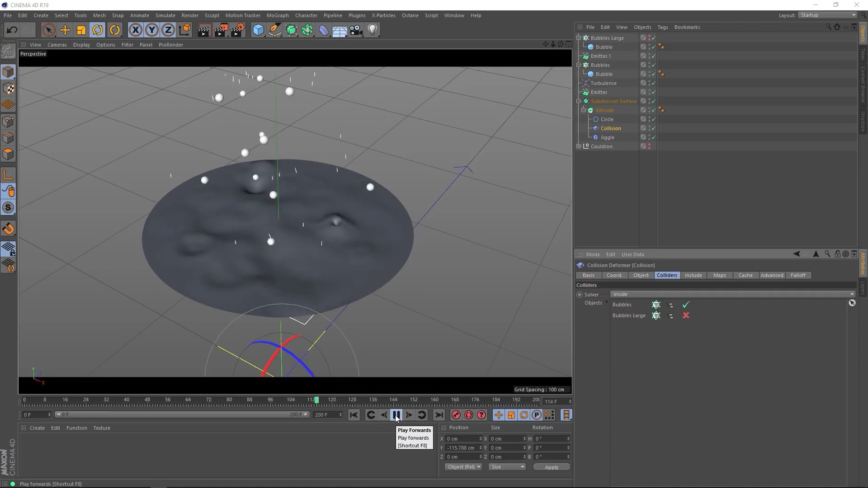Add a Cube primitive object

coord(258,30)
